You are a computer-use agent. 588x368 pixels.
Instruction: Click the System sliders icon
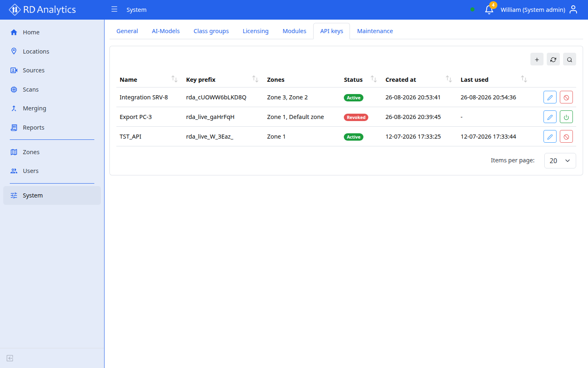coord(14,195)
